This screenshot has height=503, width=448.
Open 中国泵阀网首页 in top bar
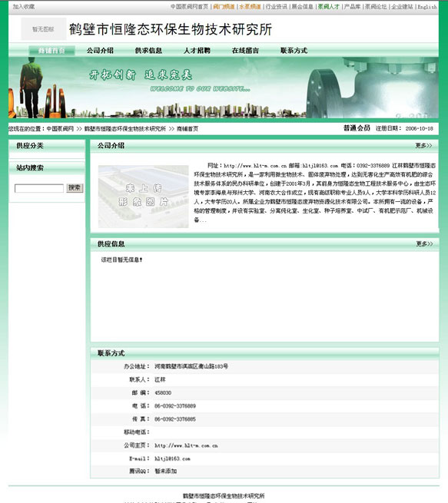point(189,6)
